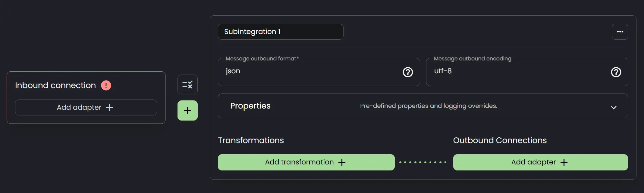Click the plus icon in inbound Add adapter
Screen dimensions: 644x193
109,108
